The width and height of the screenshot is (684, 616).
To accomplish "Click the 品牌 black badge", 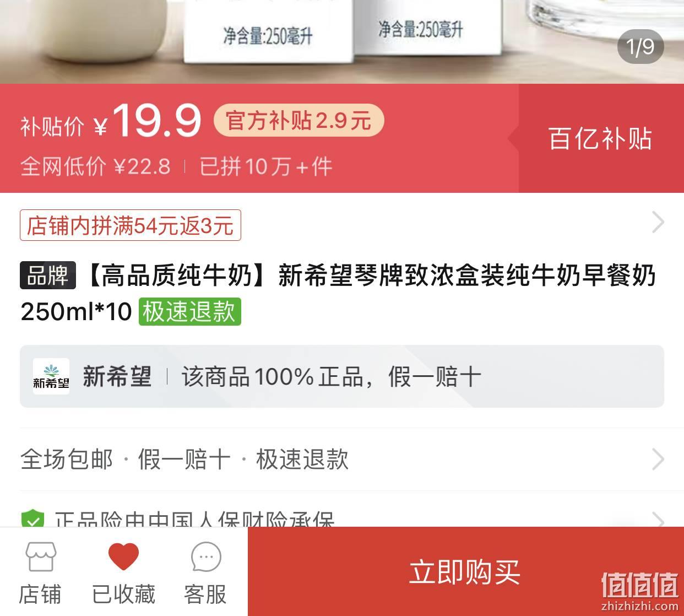I will (48, 275).
